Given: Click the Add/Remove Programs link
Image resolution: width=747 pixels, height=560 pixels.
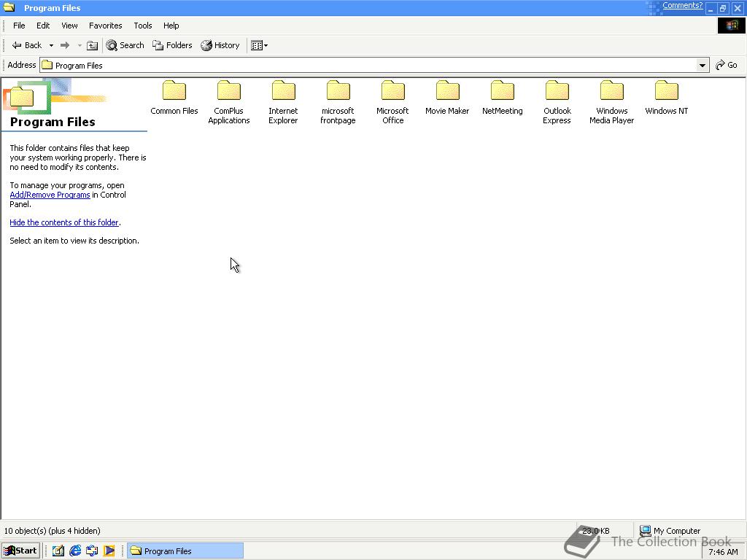Looking at the screenshot, I should click(50, 195).
